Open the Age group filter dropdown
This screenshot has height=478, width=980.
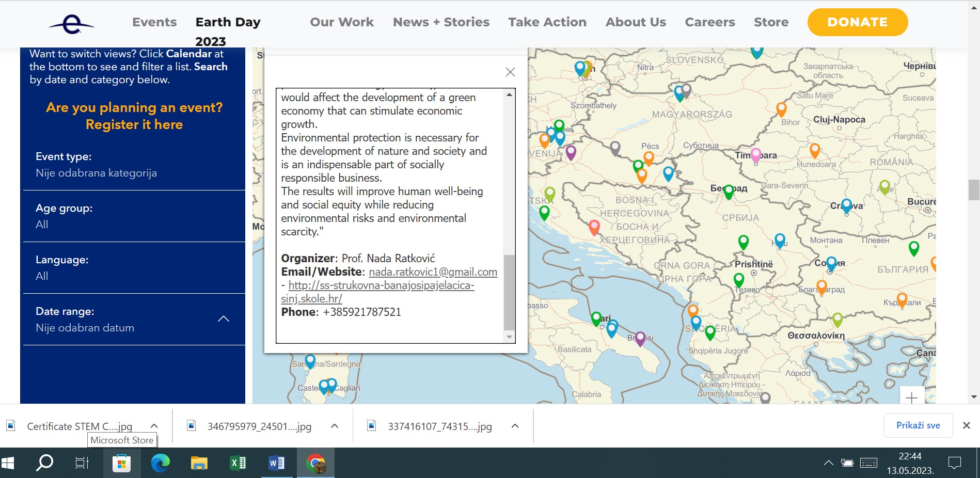(134, 216)
